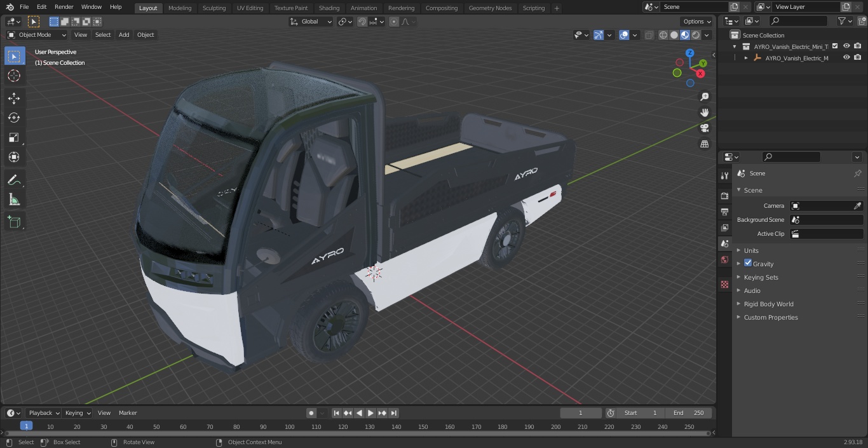Toggle proportional editing button
This screenshot has width=868, height=448.
pyautogui.click(x=394, y=22)
